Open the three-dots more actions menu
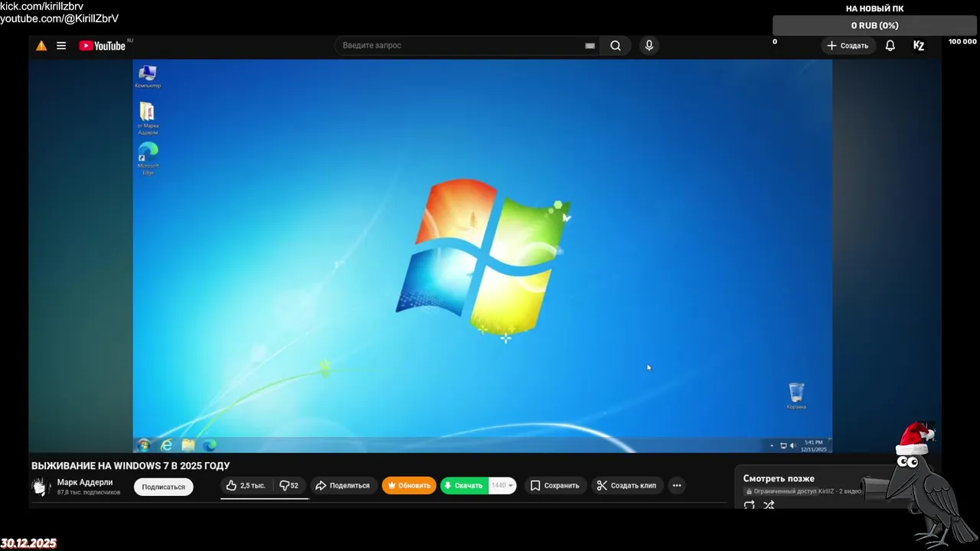 tap(677, 485)
